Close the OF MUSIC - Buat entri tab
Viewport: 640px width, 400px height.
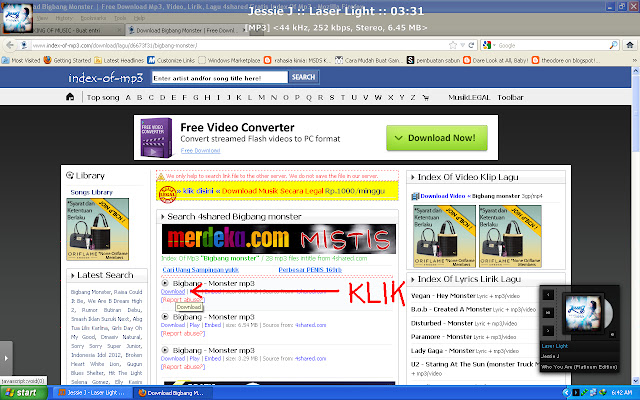click(x=119, y=30)
